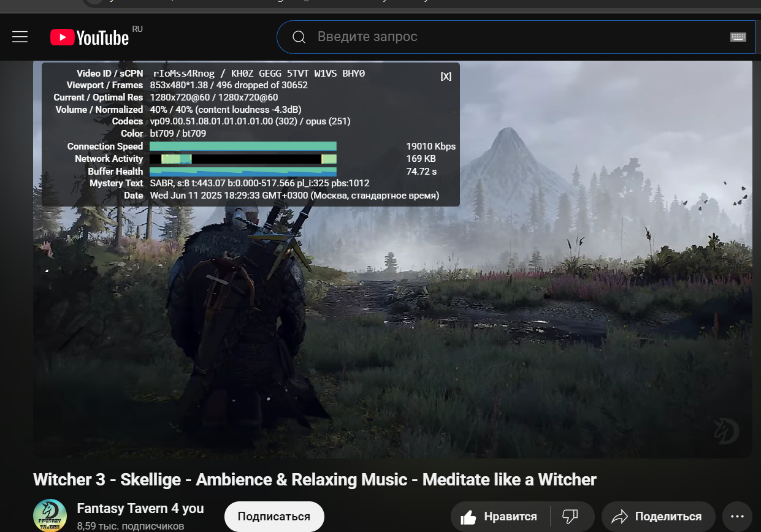
Task: Click the dislike thumbs-down icon
Action: click(572, 517)
